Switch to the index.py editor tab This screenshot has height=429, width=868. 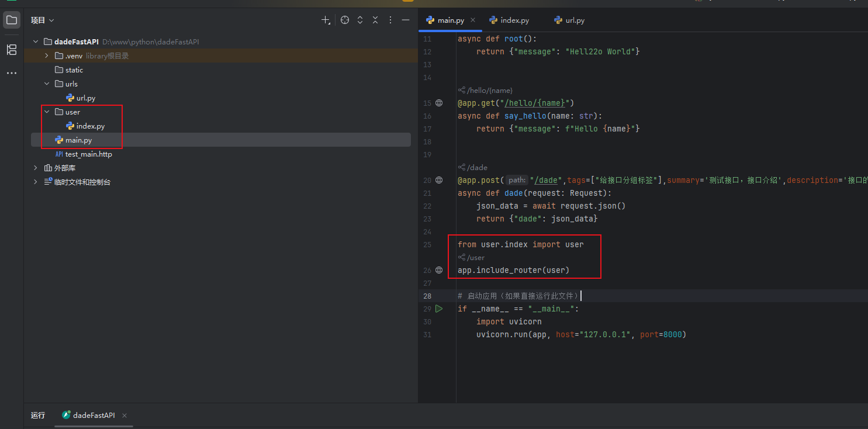[509, 20]
